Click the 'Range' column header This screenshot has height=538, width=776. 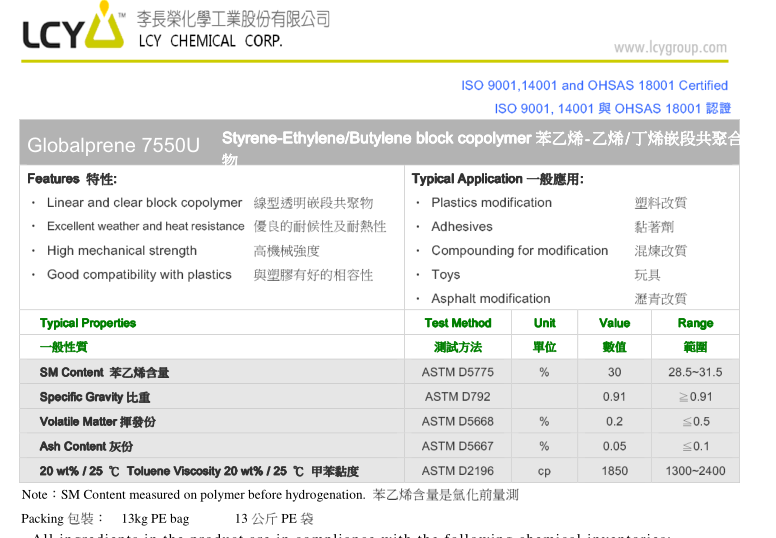point(695,323)
